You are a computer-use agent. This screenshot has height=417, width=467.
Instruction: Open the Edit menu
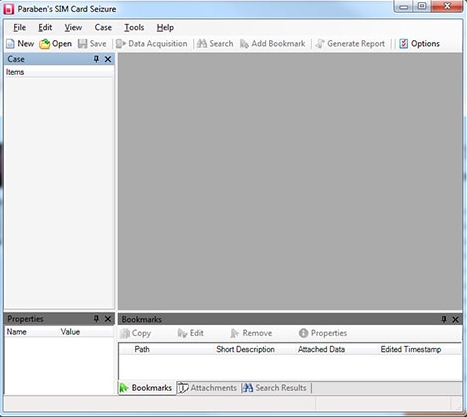click(45, 27)
